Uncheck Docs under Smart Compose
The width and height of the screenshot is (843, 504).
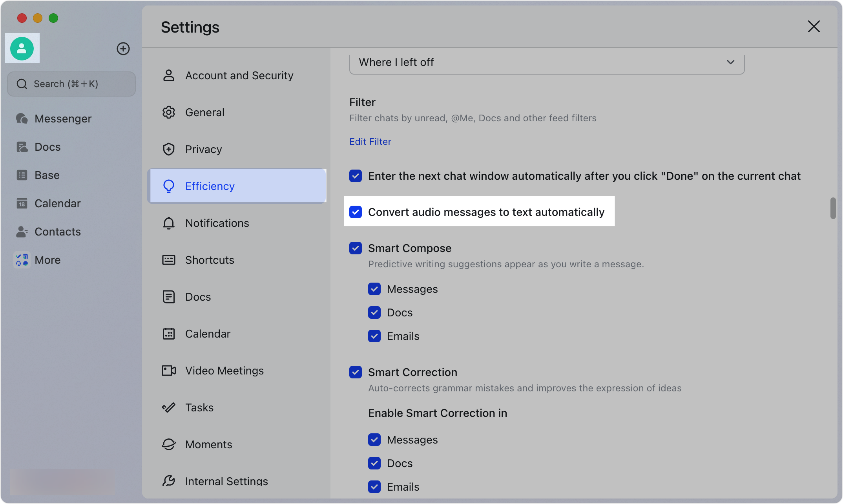pos(374,312)
